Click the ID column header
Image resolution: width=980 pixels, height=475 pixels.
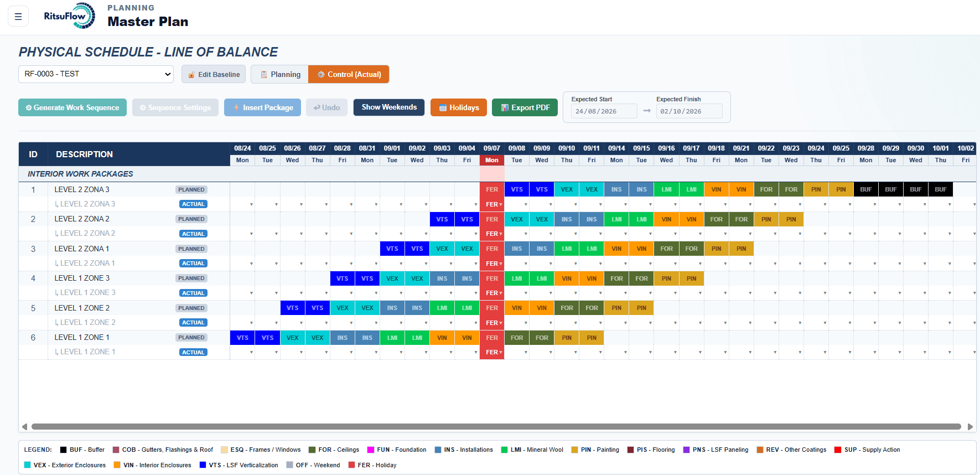coord(33,154)
